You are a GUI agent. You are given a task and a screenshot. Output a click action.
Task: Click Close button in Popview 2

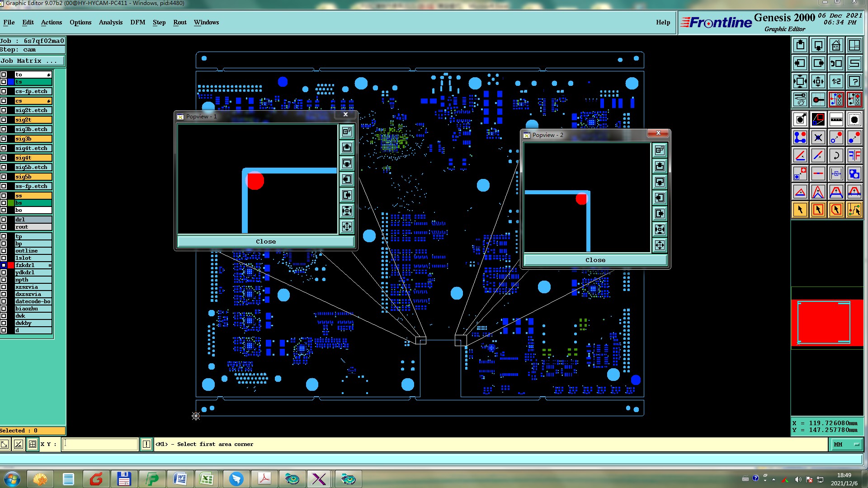click(595, 260)
